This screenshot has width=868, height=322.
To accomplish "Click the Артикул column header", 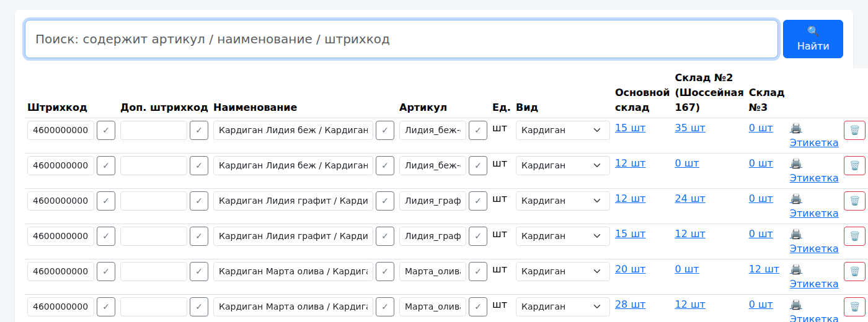I will pos(423,108).
